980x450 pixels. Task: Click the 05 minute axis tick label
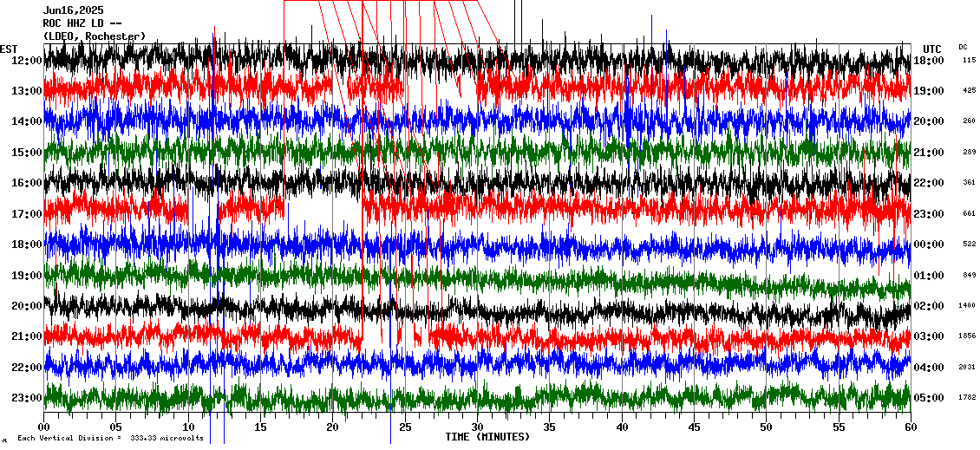(115, 427)
